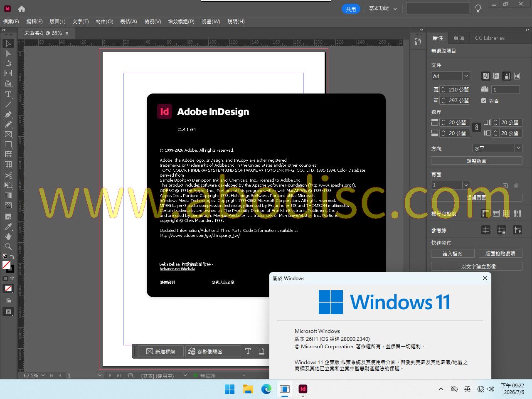Switch to the CC Libraries tab
This screenshot has width=532, height=399.
pyautogui.click(x=490, y=38)
